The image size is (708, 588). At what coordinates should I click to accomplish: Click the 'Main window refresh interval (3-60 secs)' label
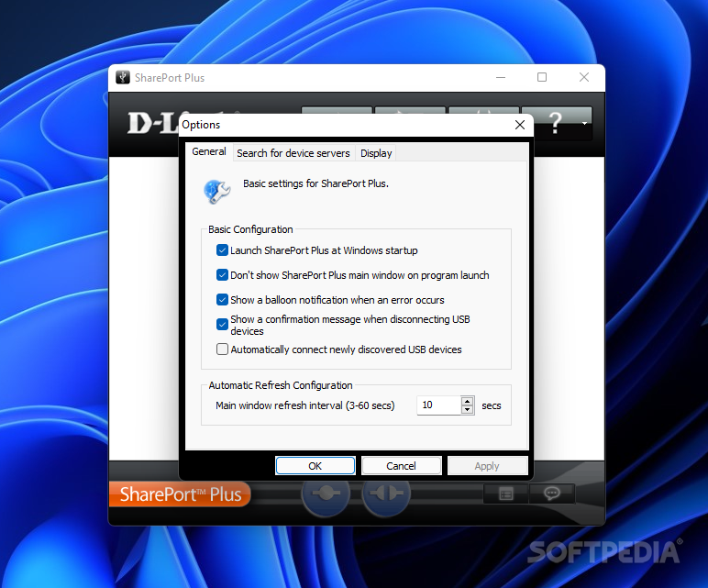pyautogui.click(x=304, y=405)
